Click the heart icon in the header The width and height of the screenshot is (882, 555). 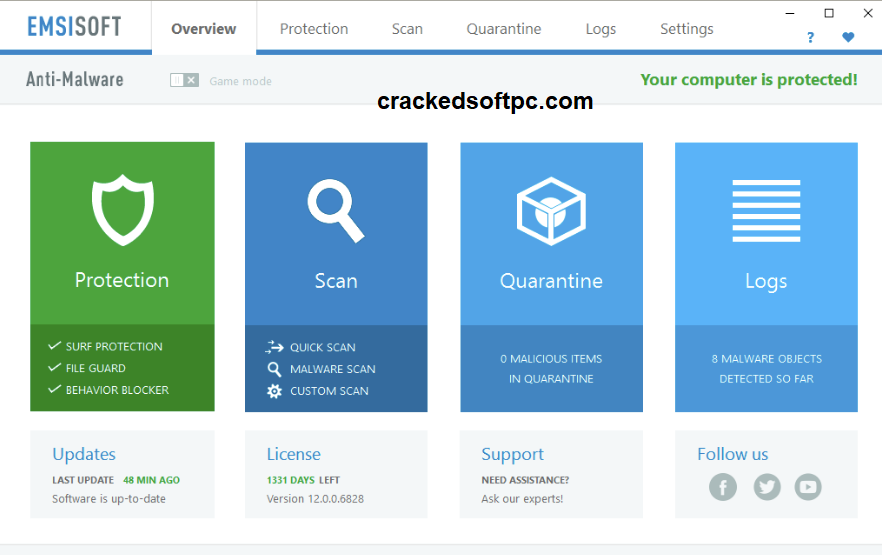point(848,37)
